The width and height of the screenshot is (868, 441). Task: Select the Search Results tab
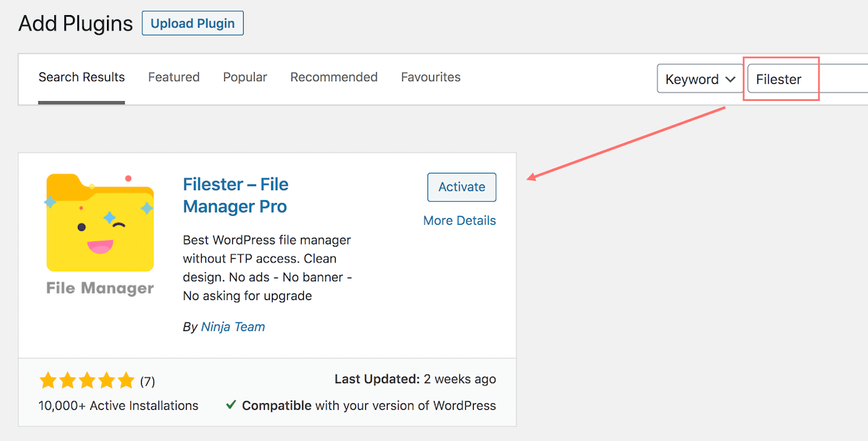coord(82,77)
